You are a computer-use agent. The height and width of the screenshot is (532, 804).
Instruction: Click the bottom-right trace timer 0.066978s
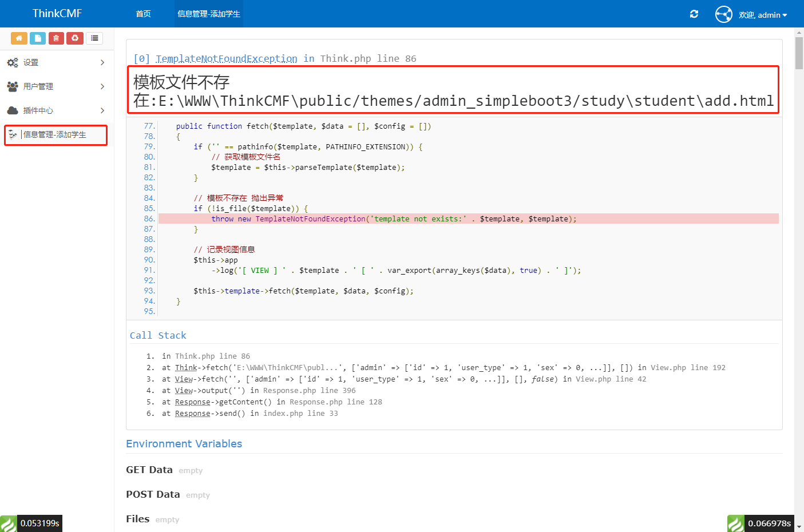[x=770, y=523]
